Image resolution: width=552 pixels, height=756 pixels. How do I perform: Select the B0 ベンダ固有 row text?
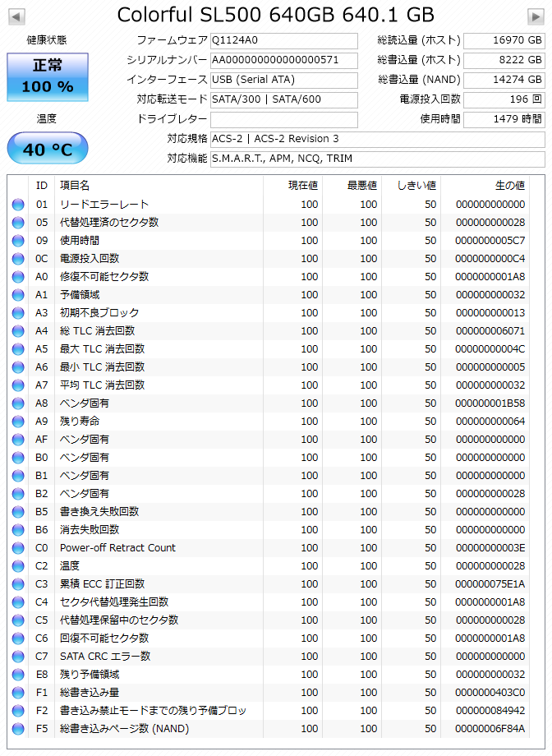pos(85,458)
